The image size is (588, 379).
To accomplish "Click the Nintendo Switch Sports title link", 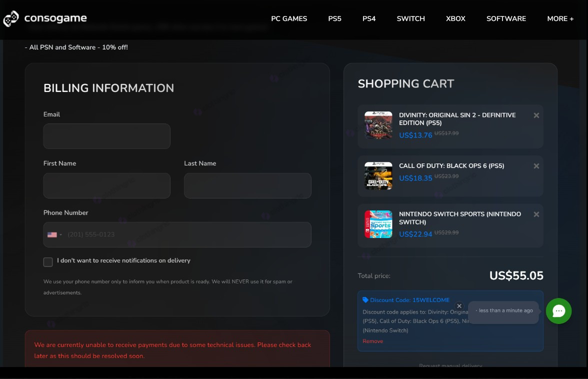I will pyautogui.click(x=460, y=218).
